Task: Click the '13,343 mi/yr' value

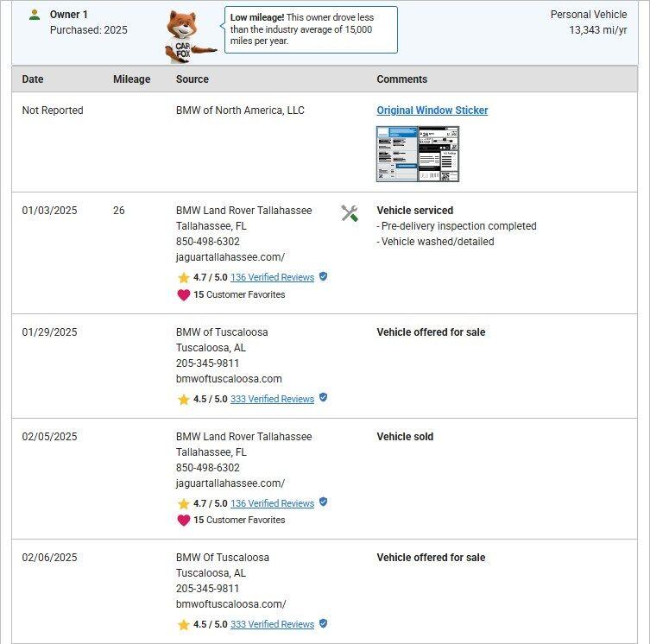Action: point(597,30)
